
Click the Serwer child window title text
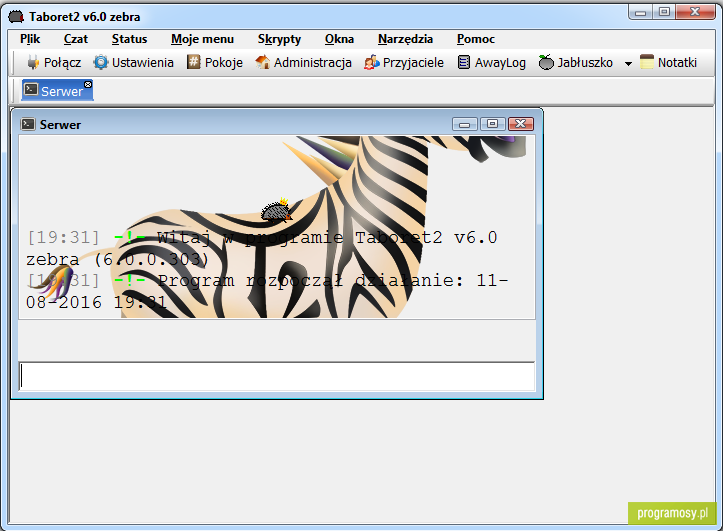pos(60,124)
